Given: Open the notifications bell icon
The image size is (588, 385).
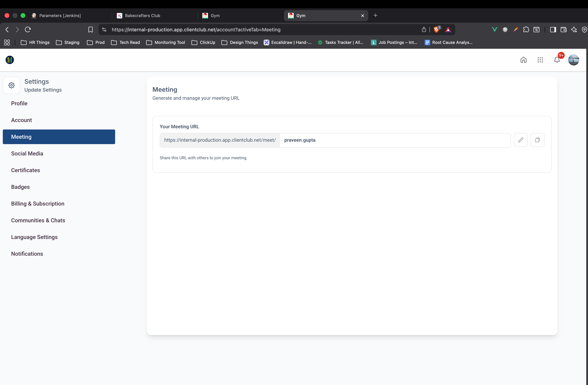Looking at the screenshot, I should [x=557, y=60].
